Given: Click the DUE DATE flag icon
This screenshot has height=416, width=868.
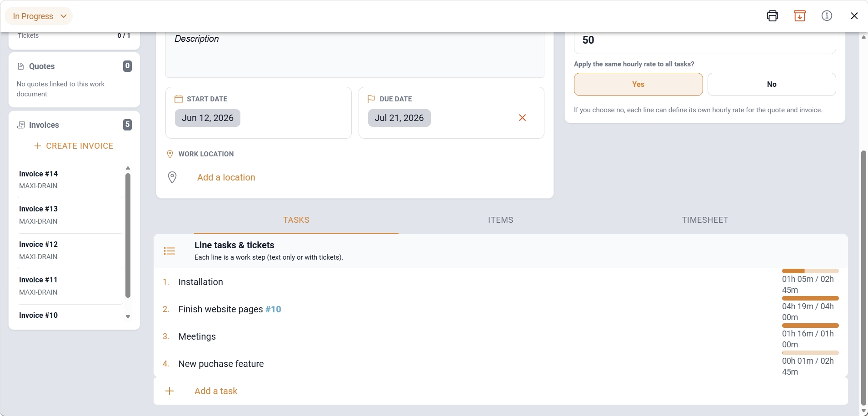Looking at the screenshot, I should coord(371,99).
